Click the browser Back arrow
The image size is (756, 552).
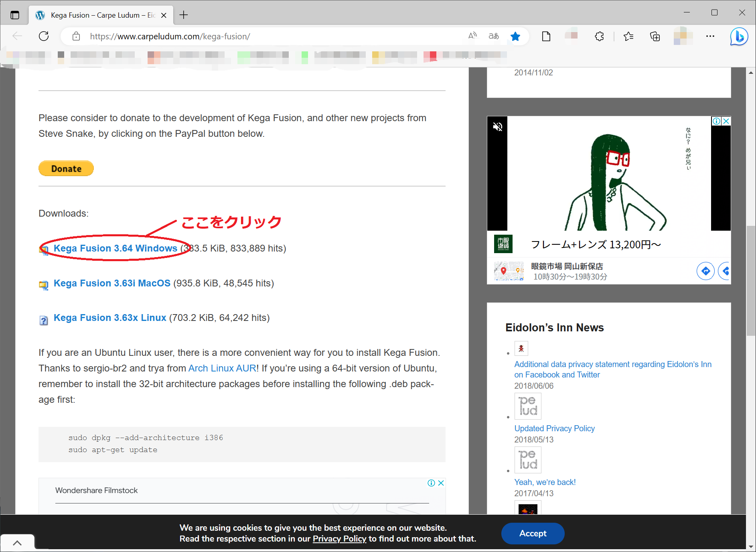(17, 36)
